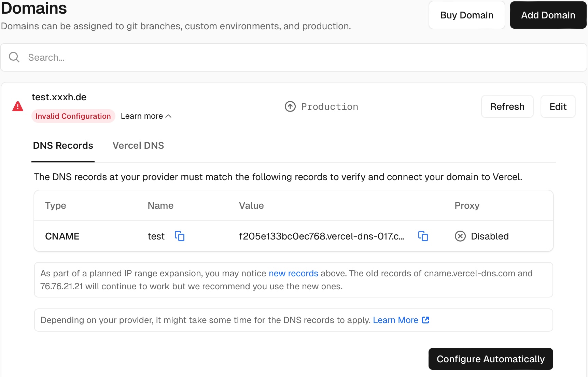Refresh the test.xxxh.de domain status

[507, 107]
